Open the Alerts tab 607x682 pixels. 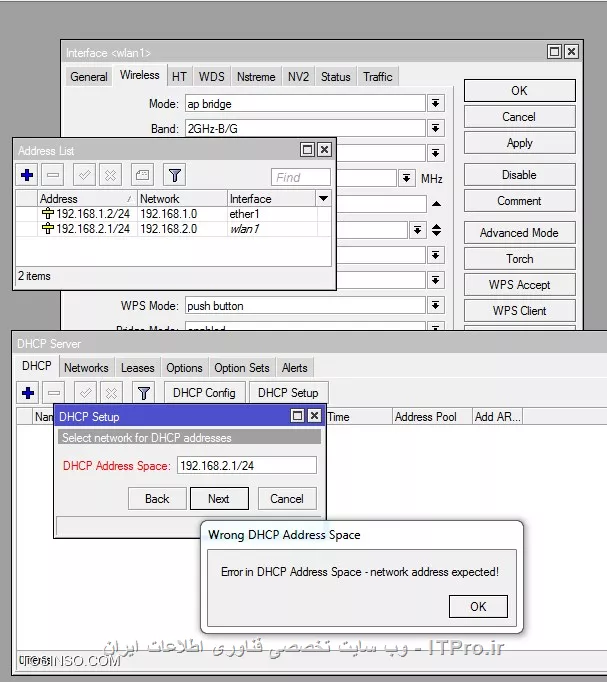tap(294, 368)
